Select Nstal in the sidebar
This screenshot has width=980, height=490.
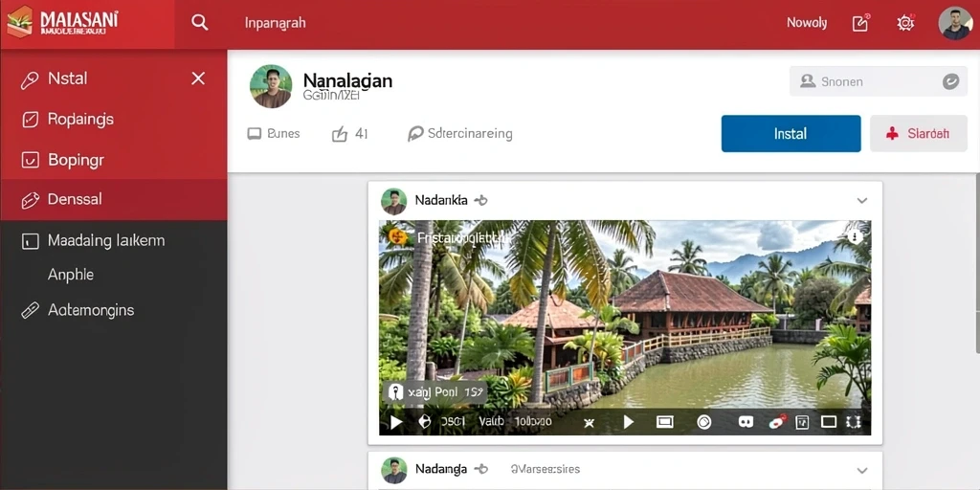tap(68, 78)
